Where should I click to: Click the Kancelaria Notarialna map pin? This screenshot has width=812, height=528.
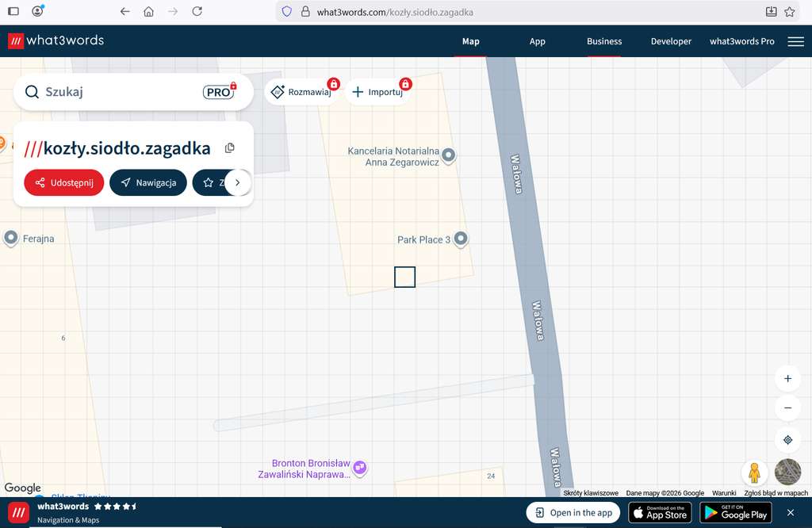pyautogui.click(x=449, y=155)
